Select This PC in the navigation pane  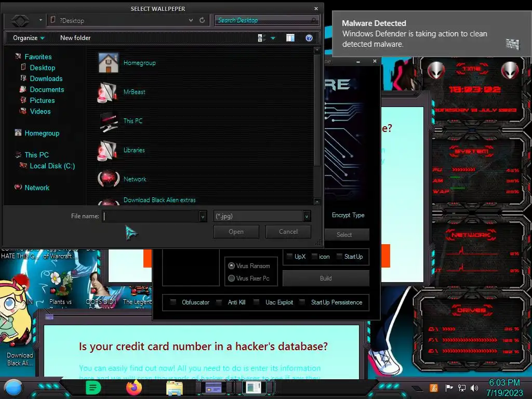(x=37, y=155)
